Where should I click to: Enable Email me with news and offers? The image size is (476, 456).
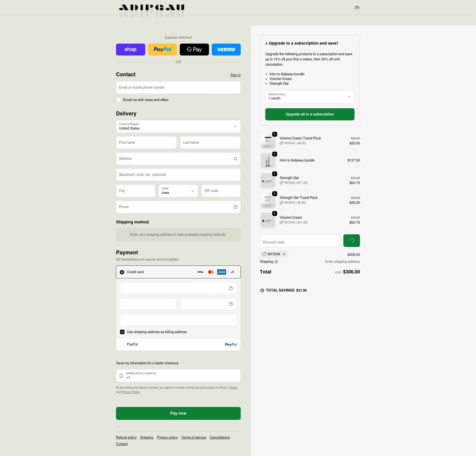pos(119,100)
